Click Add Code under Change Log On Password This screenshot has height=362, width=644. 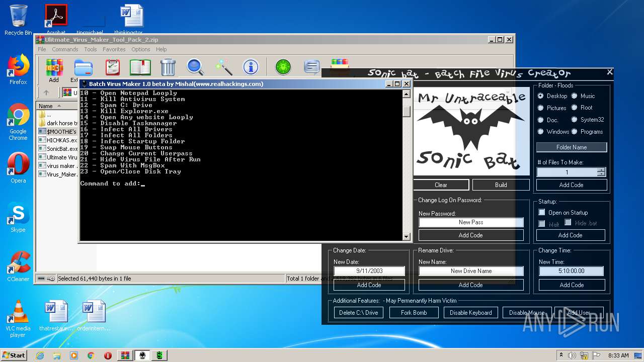pos(471,235)
